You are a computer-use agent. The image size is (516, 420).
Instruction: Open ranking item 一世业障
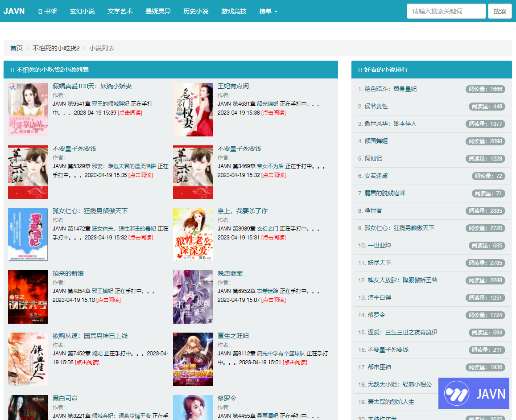380,246
